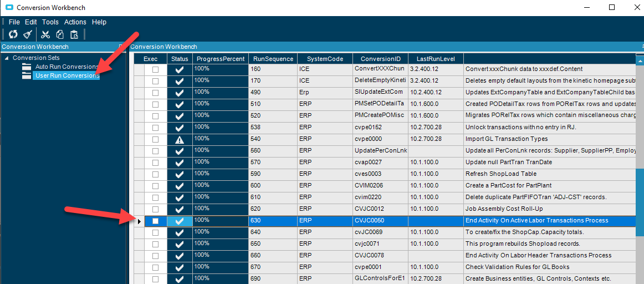The height and width of the screenshot is (284, 644).
Task: Click the checkmark status icon for DeleteEmptyKineti
Action: 180,82
